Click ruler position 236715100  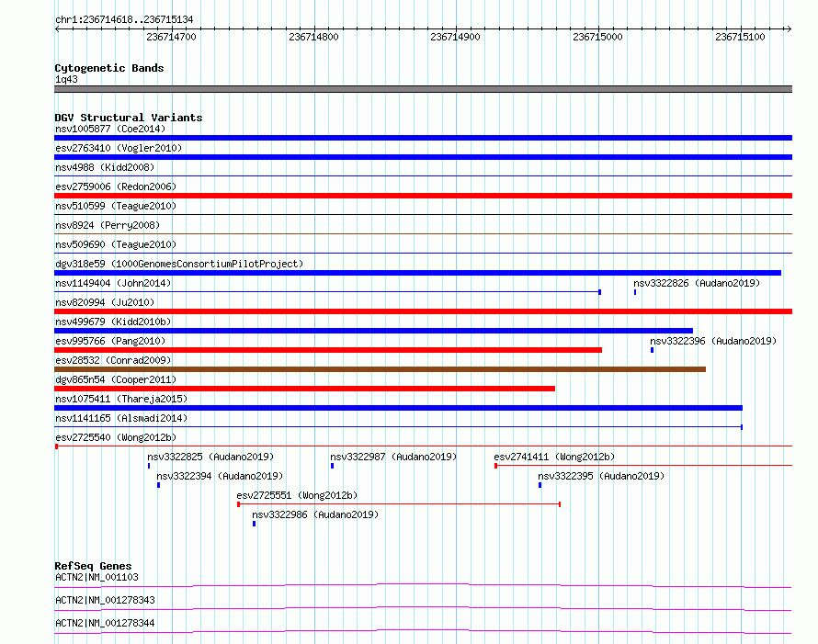tap(740, 37)
